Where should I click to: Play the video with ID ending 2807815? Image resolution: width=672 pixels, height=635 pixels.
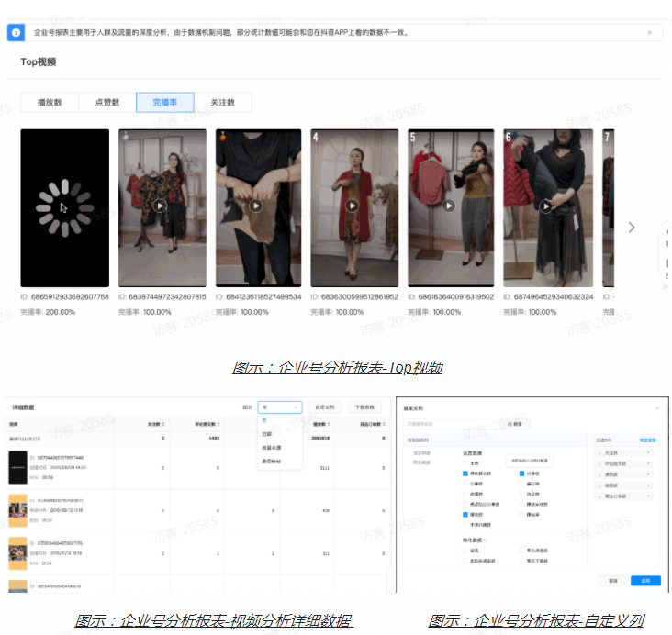160,206
